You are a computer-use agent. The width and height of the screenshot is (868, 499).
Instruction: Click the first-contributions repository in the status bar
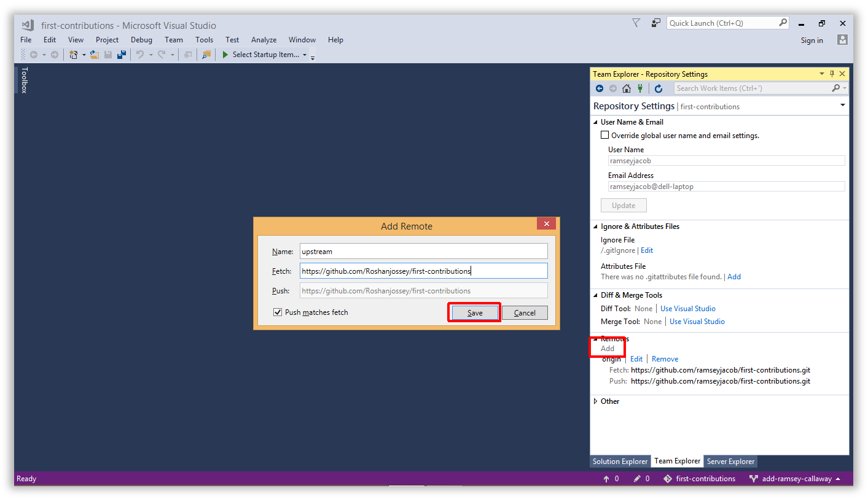pyautogui.click(x=699, y=479)
